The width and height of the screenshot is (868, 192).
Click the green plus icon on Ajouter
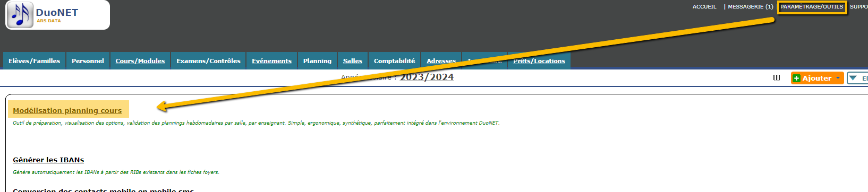click(796, 78)
